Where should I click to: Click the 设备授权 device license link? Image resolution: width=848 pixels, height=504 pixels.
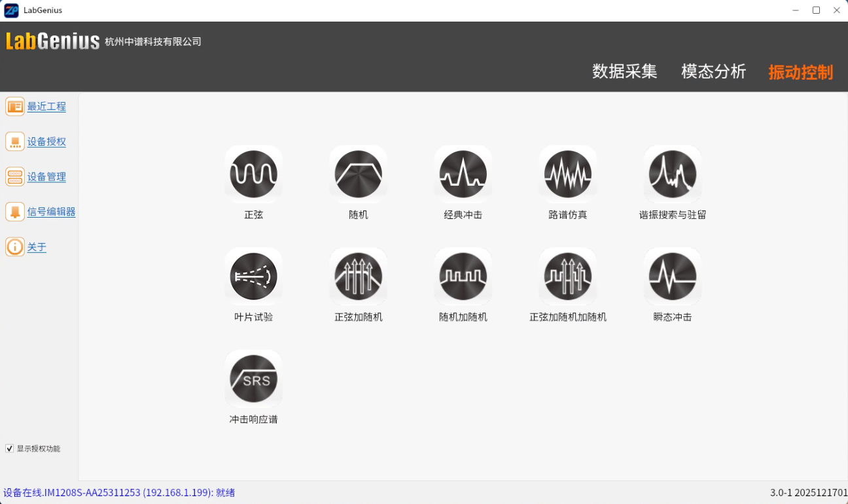pyautogui.click(x=46, y=142)
